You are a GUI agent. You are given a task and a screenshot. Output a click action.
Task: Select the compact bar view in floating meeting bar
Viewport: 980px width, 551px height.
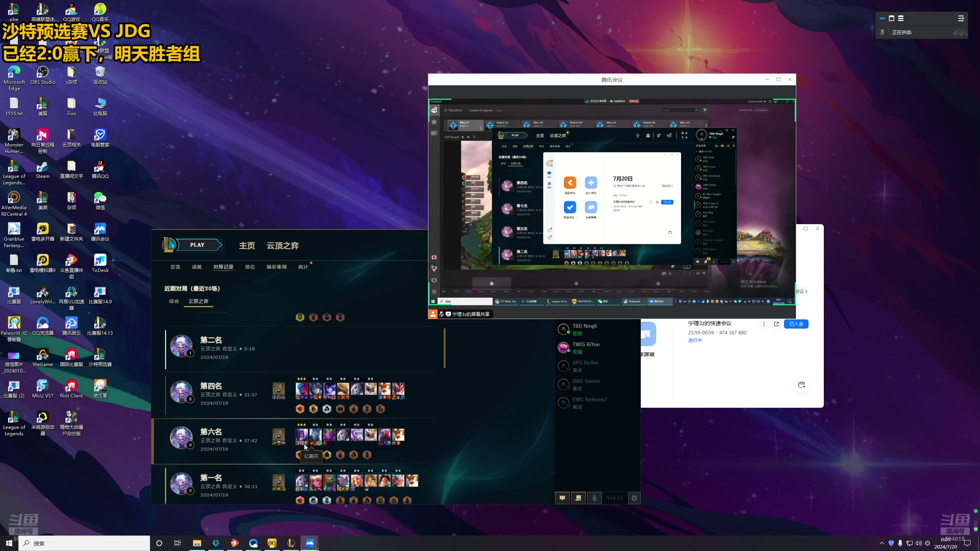(x=882, y=18)
